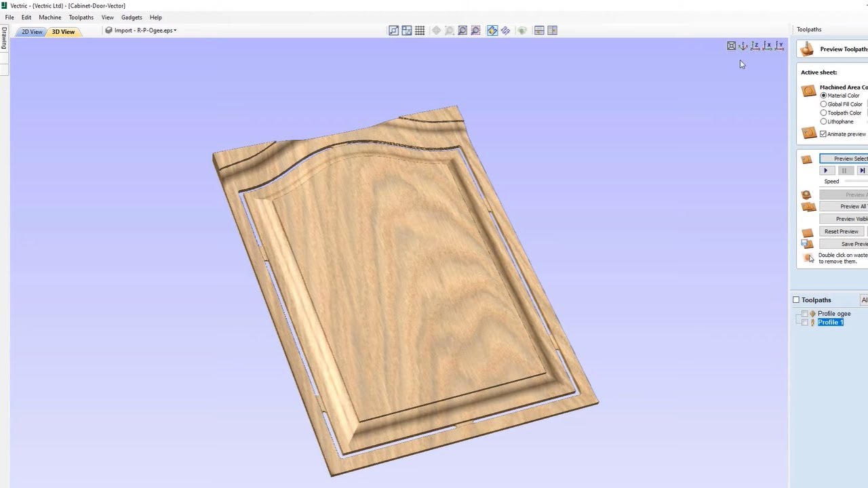Click the remove waste material icon
The height and width of the screenshot is (488, 868).
(x=808, y=258)
